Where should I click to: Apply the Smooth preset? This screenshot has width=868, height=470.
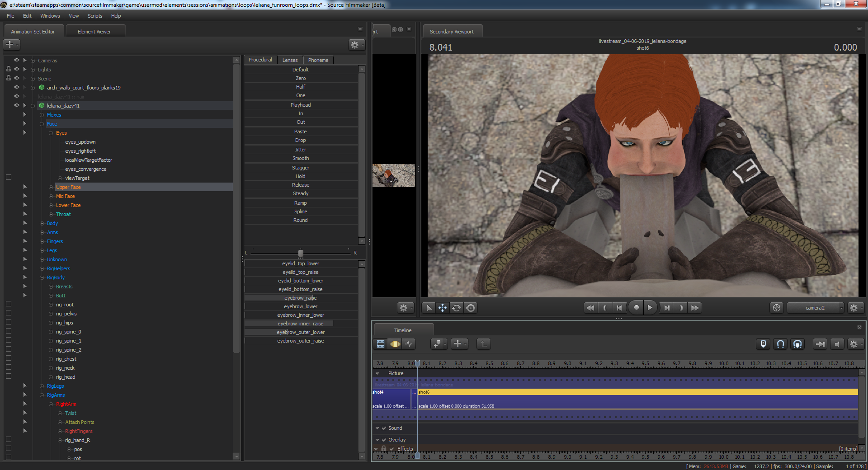point(301,158)
